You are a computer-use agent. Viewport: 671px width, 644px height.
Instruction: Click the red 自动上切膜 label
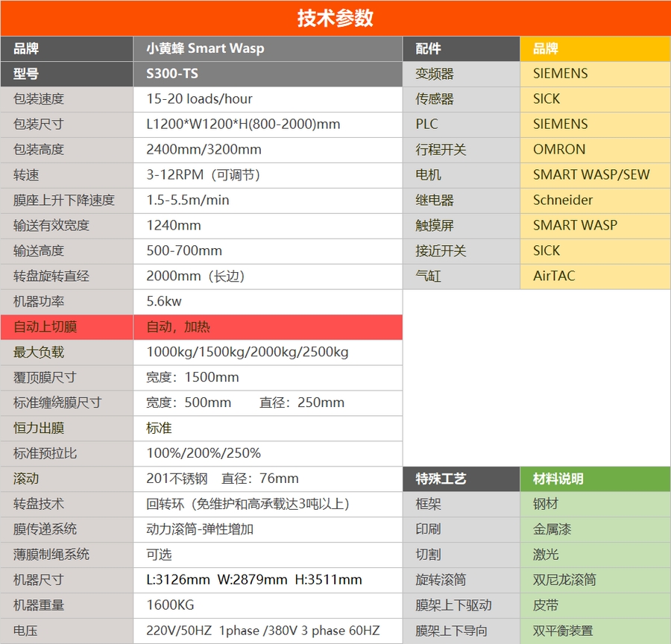tap(67, 327)
